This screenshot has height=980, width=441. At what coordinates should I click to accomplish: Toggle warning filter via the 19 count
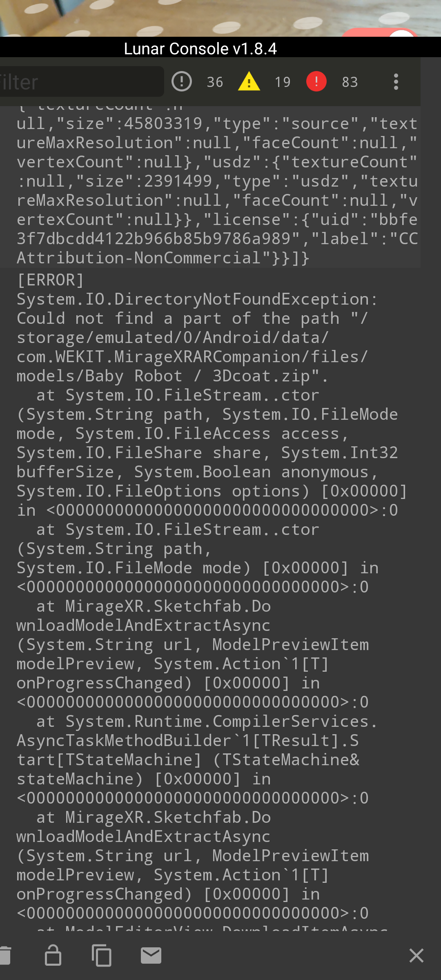pos(283,82)
